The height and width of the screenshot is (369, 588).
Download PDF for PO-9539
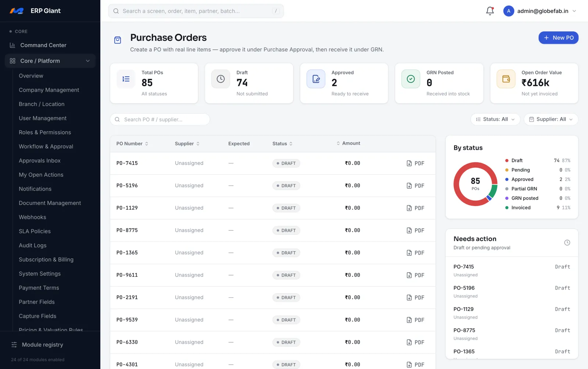coord(415,320)
